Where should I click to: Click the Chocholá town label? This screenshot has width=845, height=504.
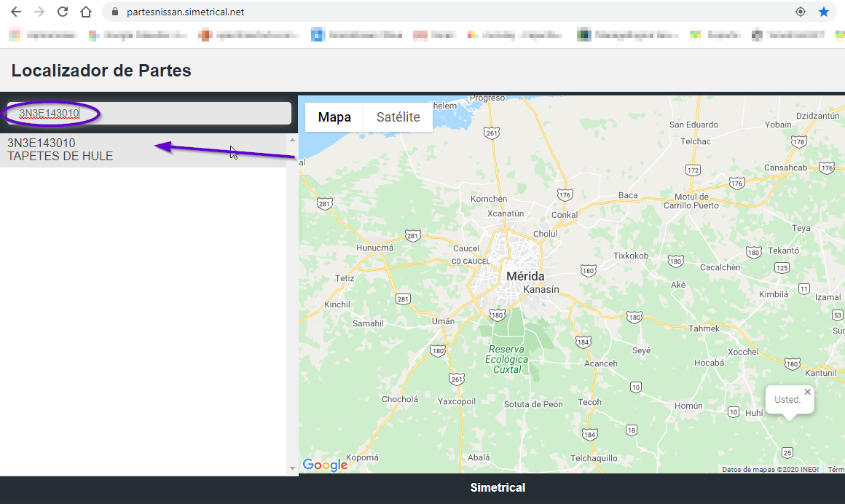(400, 399)
